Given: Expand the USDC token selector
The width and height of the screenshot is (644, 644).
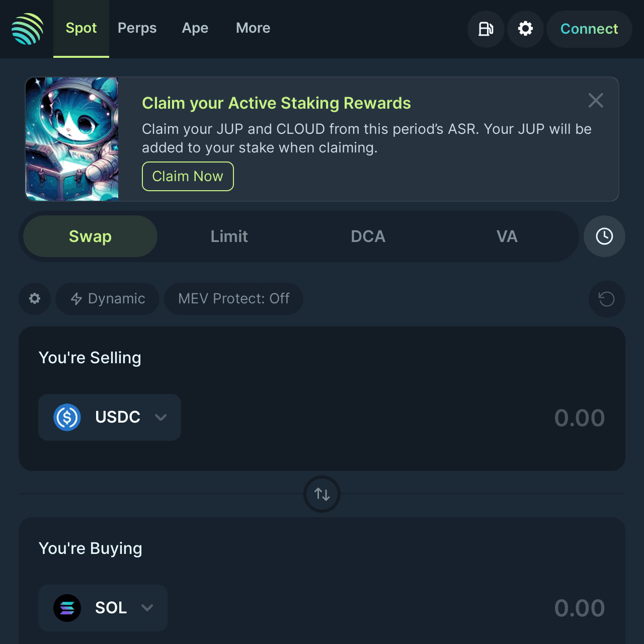Looking at the screenshot, I should click(x=110, y=417).
